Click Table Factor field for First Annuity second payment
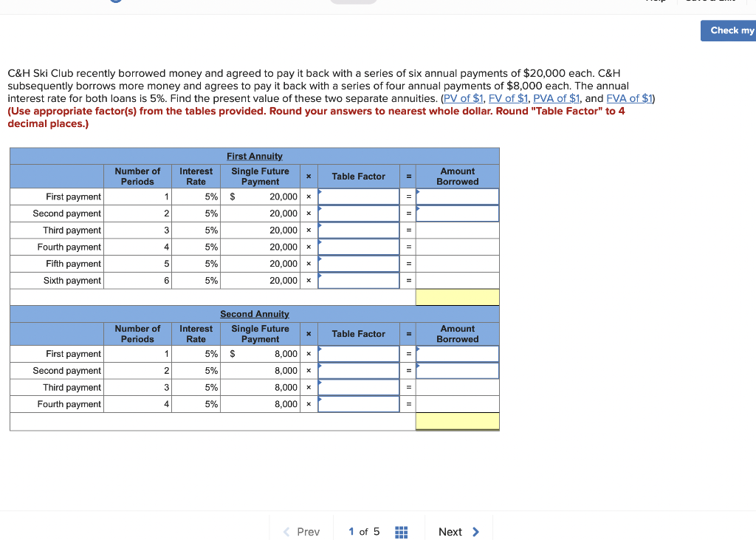Viewport: 756px width, 540px height. (x=359, y=213)
